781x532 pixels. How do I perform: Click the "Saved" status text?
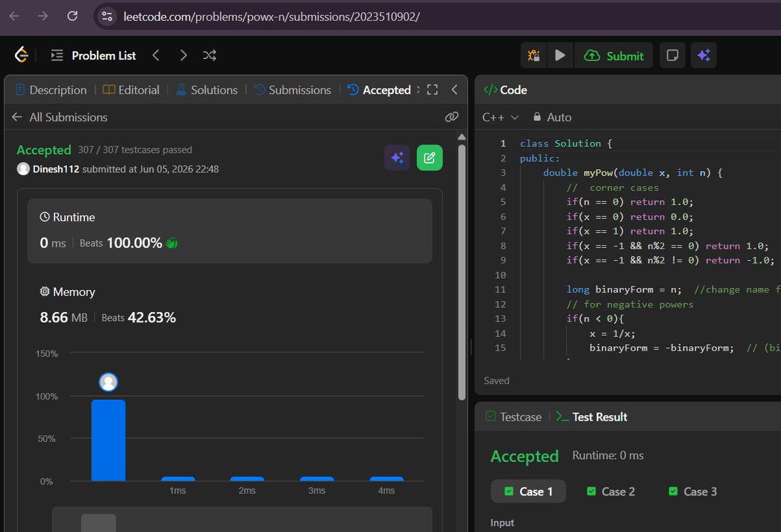497,380
